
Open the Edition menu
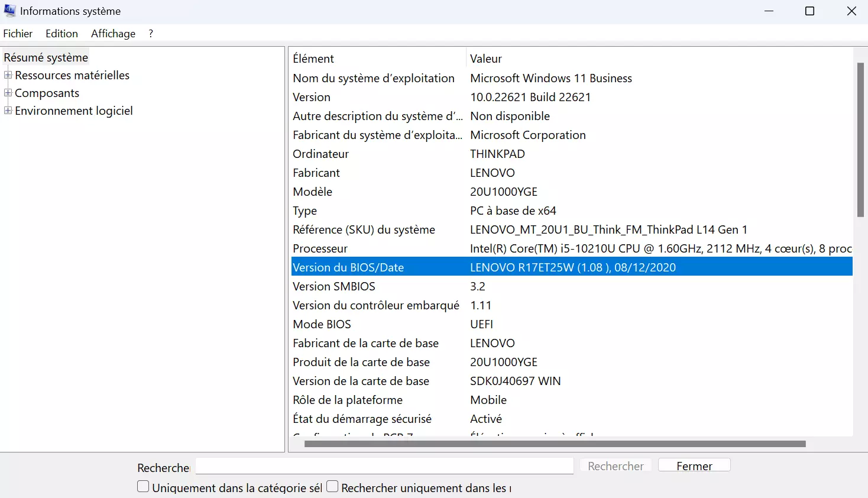[x=61, y=34]
